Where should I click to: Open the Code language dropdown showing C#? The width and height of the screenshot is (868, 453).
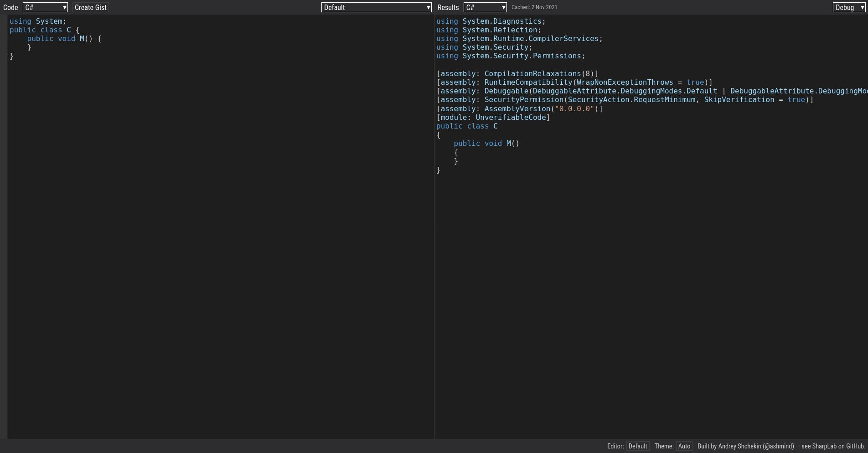[x=45, y=7]
